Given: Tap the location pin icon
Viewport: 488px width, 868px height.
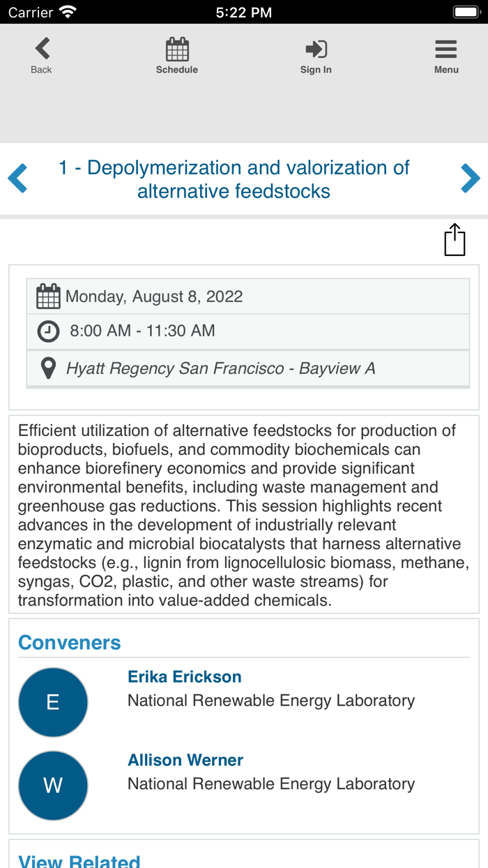Looking at the screenshot, I should coord(48,368).
